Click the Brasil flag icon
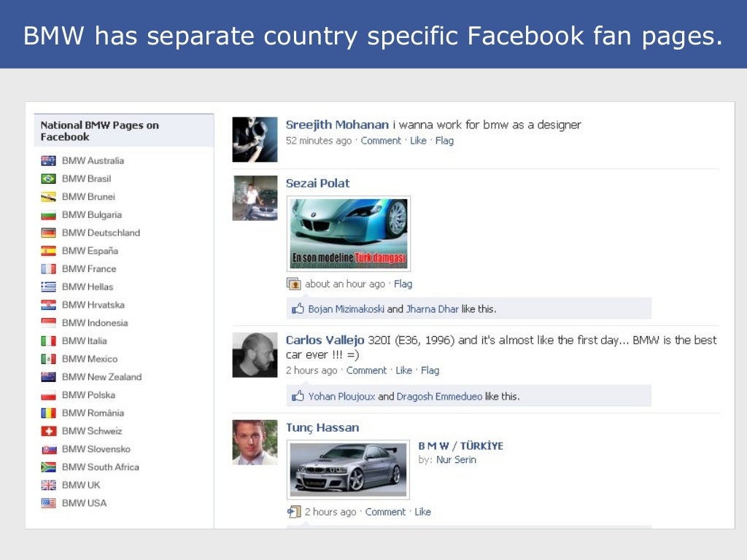 [48, 179]
